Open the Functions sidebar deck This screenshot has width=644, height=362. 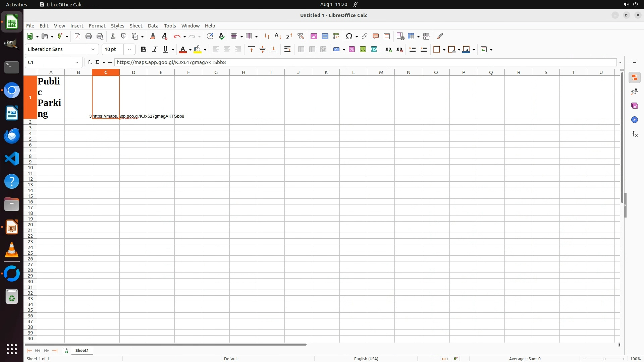(x=634, y=134)
